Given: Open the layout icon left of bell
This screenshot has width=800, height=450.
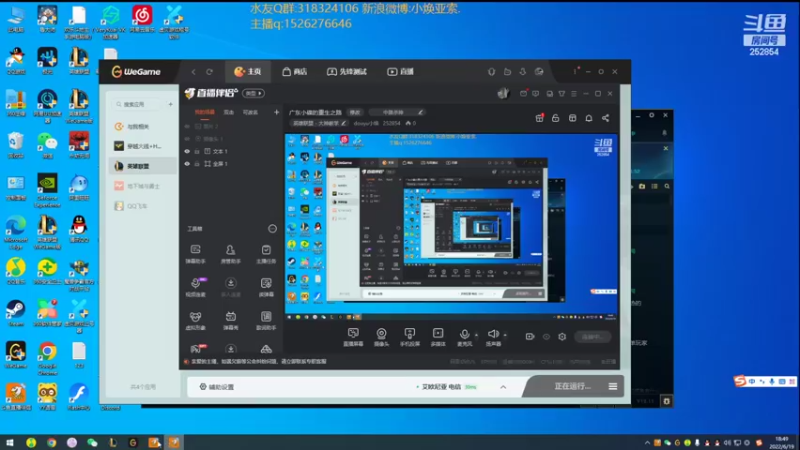Looking at the screenshot, I should 572,118.
